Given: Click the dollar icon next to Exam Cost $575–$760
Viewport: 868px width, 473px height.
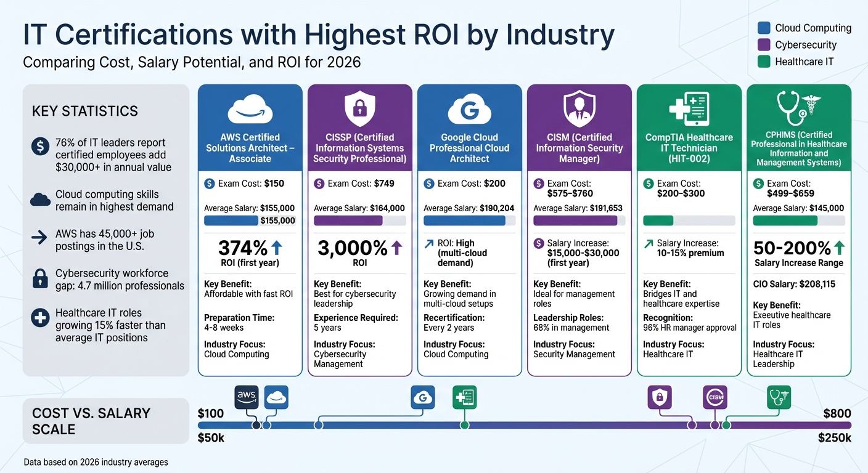Looking at the screenshot, I should click(538, 184).
